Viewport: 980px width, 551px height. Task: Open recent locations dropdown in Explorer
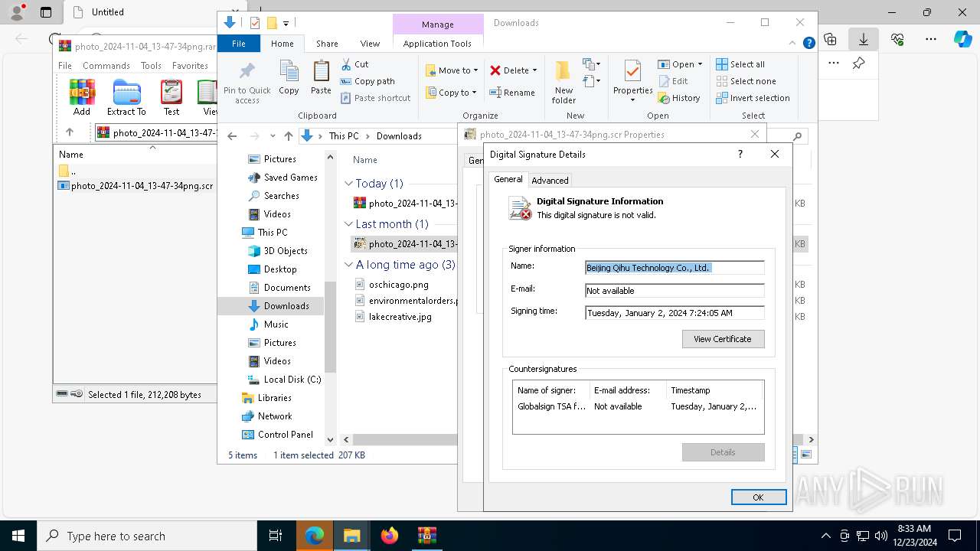(x=273, y=136)
